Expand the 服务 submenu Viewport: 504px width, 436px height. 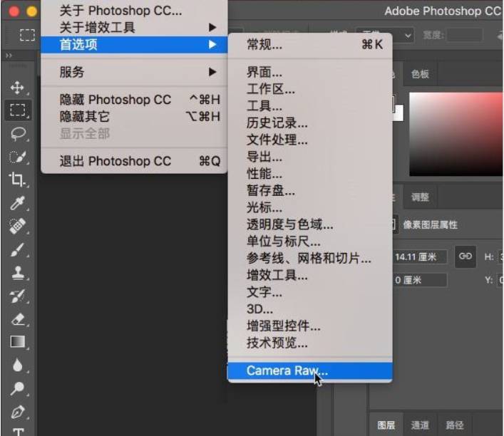134,72
